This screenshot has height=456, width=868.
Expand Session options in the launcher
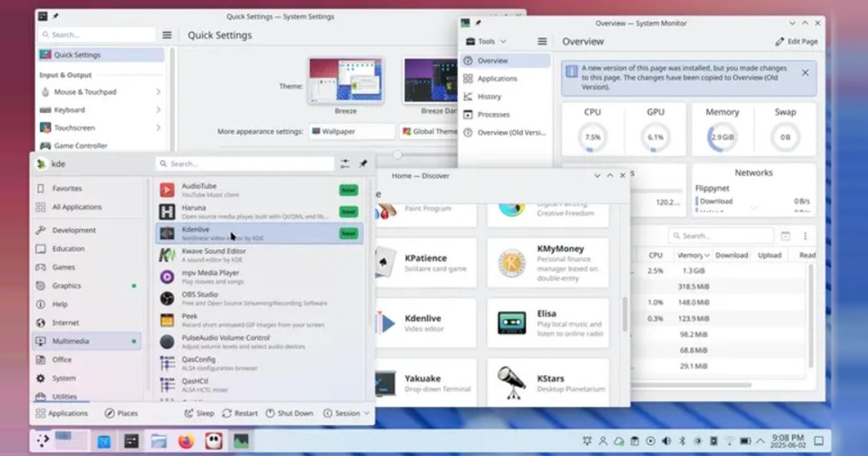[346, 413]
